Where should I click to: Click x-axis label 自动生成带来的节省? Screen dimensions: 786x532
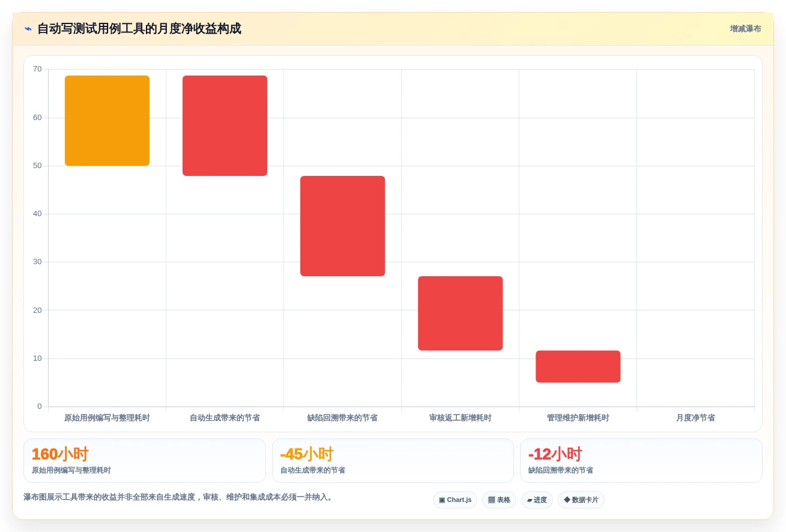[225, 418]
